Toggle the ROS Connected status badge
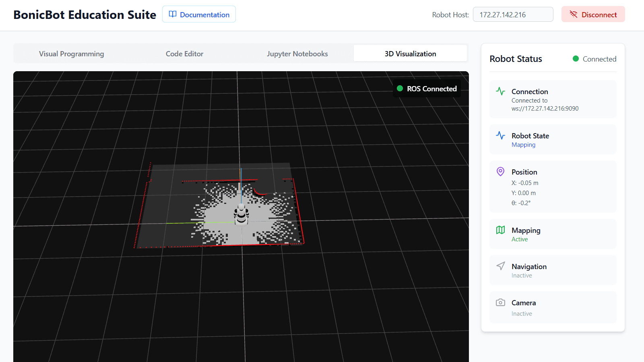The height and width of the screenshot is (362, 644). coord(426,88)
